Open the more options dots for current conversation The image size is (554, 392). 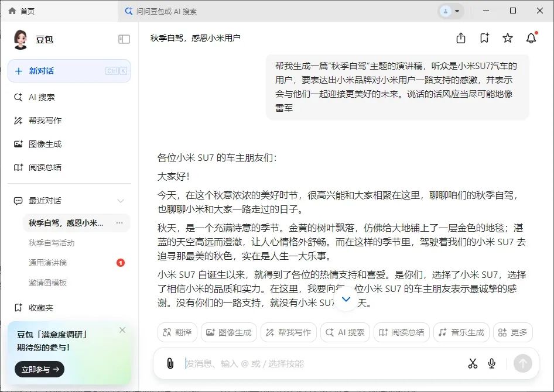point(119,223)
